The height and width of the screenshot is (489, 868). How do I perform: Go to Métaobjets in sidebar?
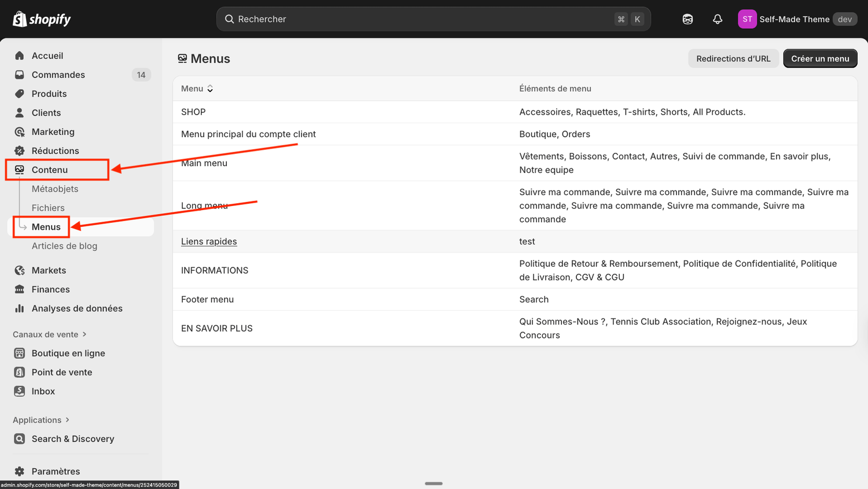coord(55,189)
